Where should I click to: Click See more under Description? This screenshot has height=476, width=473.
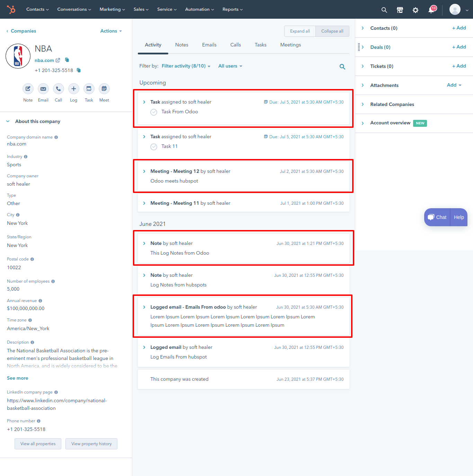click(x=18, y=378)
